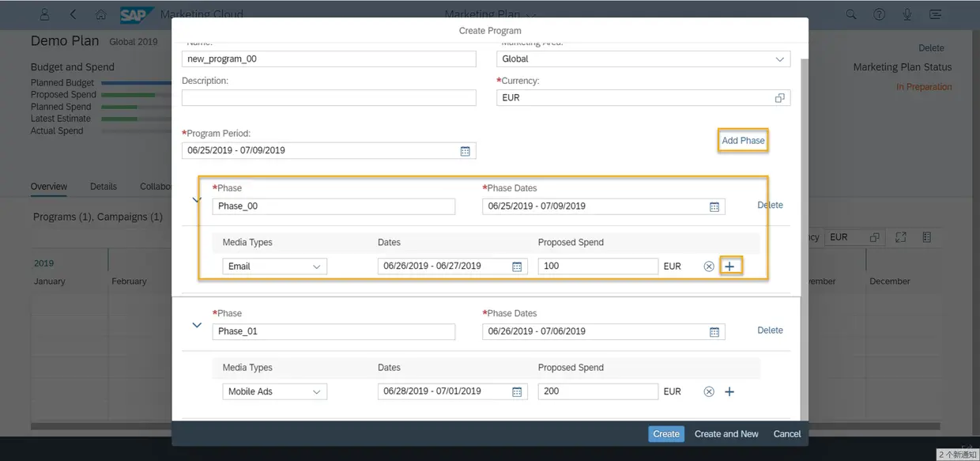The image size is (980, 461).
Task: Click Create and New button
Action: (726, 434)
